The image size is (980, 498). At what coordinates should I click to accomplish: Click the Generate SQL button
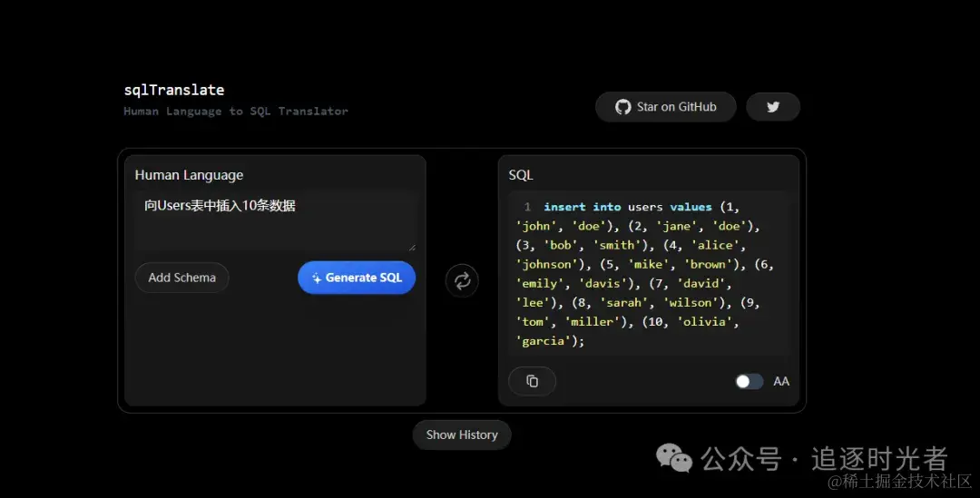(x=357, y=278)
